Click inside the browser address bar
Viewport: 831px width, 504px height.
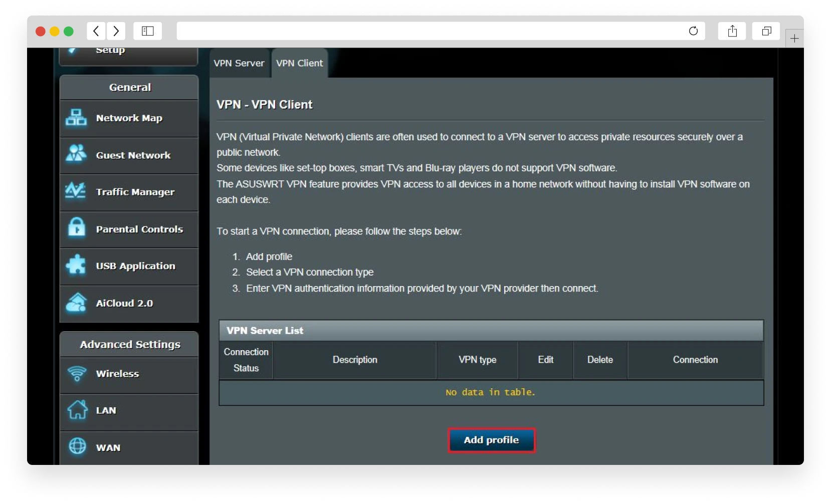[x=436, y=31]
